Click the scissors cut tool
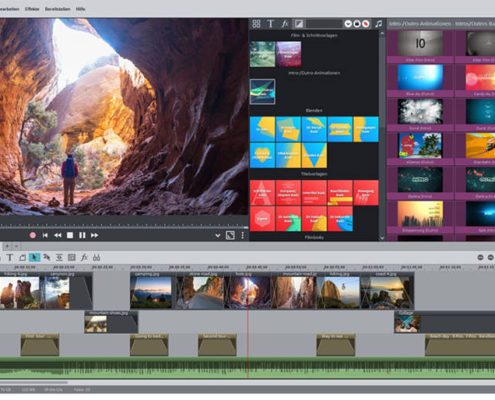This screenshot has height=400, width=495. click(97, 257)
